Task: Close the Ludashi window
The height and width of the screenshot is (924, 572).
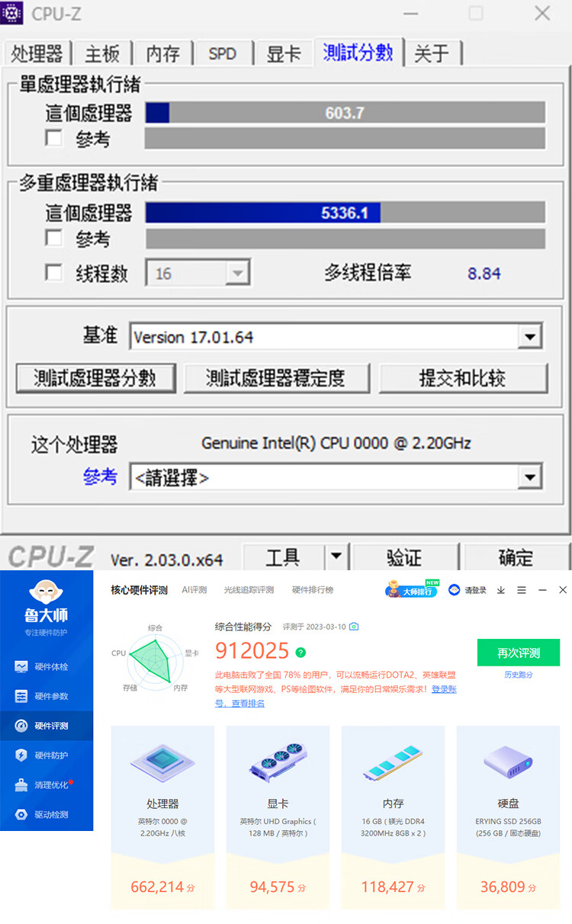Action: pos(563,590)
